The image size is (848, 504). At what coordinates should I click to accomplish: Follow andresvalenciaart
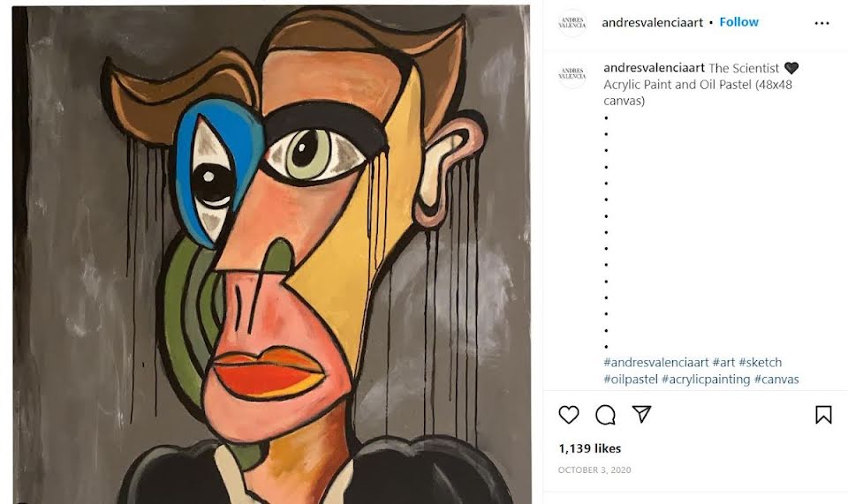(738, 22)
